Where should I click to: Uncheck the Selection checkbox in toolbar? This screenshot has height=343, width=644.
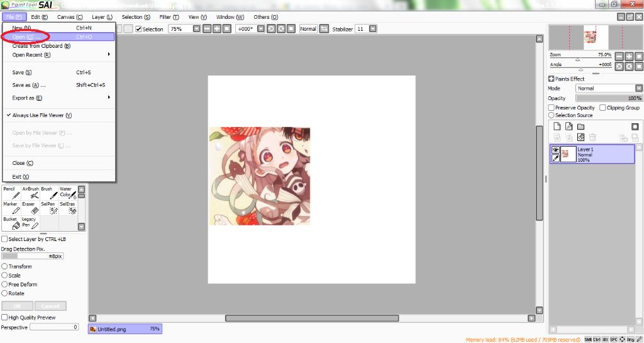click(x=139, y=29)
